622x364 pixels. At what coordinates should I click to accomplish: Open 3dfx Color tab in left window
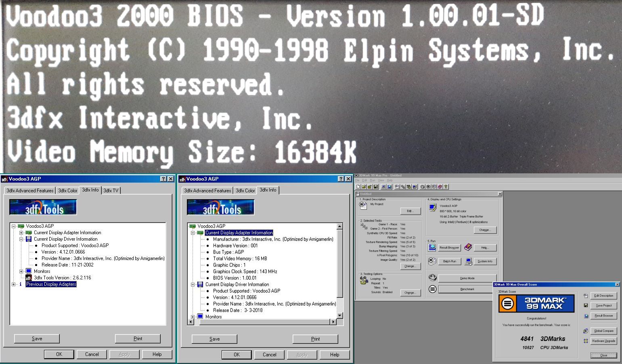point(67,191)
